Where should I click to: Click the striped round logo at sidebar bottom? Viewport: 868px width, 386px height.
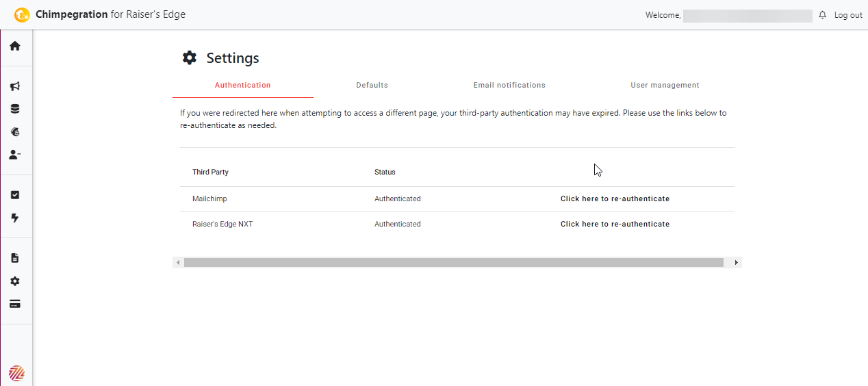click(x=16, y=373)
